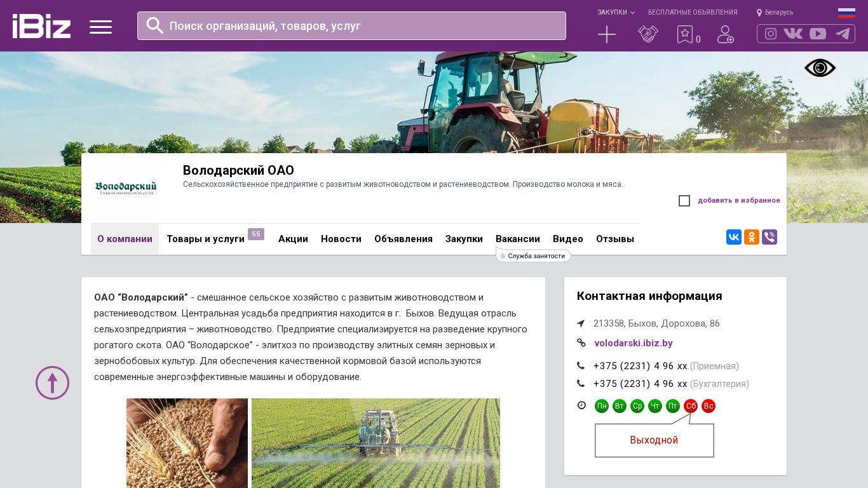The image size is (868, 488).
Task: Click the plus add icon
Action: click(607, 34)
